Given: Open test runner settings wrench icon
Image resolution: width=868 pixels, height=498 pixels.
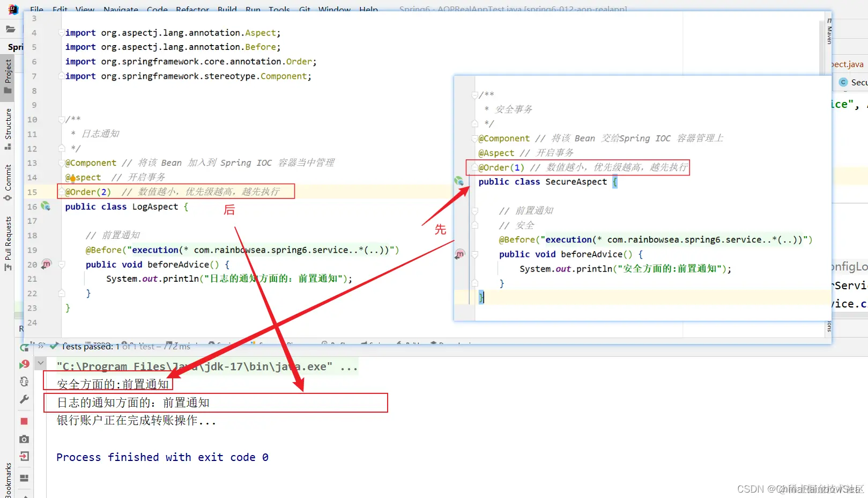Looking at the screenshot, I should point(24,399).
